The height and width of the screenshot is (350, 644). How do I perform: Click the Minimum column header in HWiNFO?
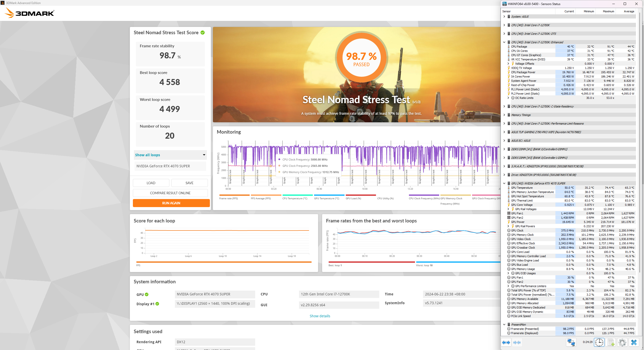click(586, 11)
